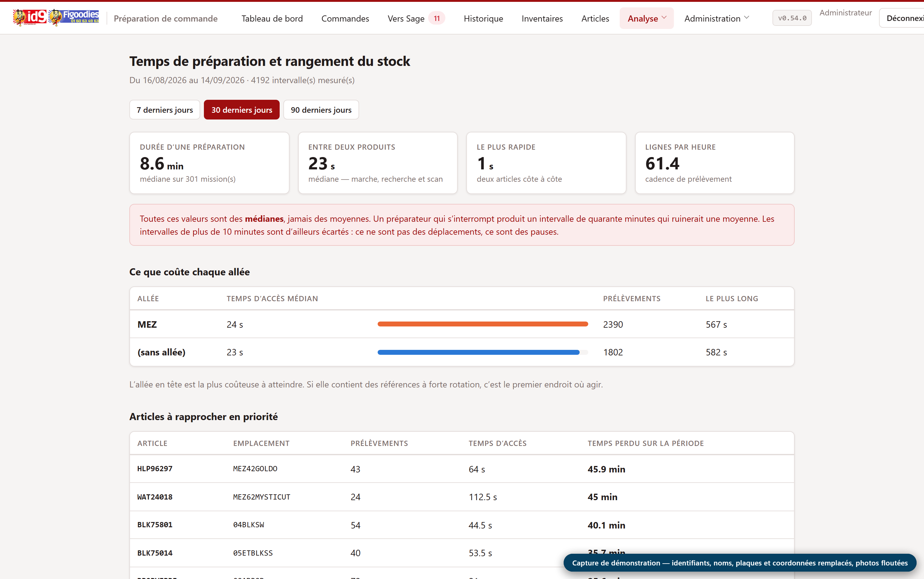Expand the Analyse dropdown menu

[647, 18]
